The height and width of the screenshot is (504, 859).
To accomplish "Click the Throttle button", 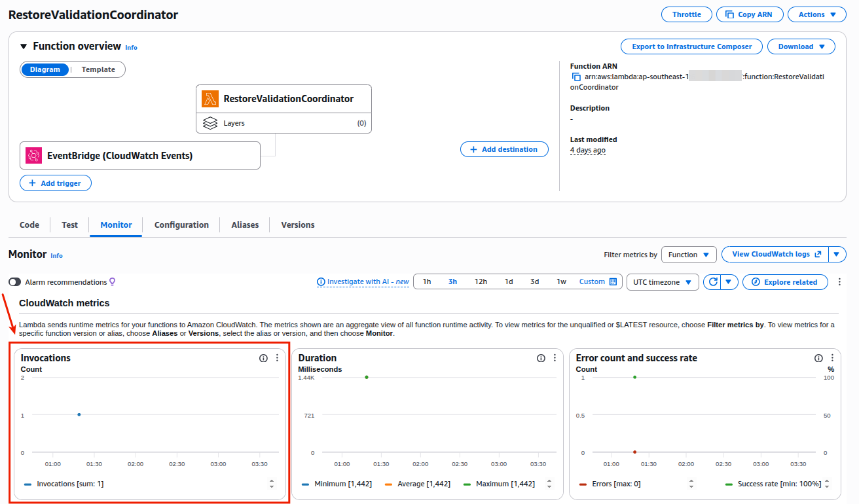I will point(687,14).
